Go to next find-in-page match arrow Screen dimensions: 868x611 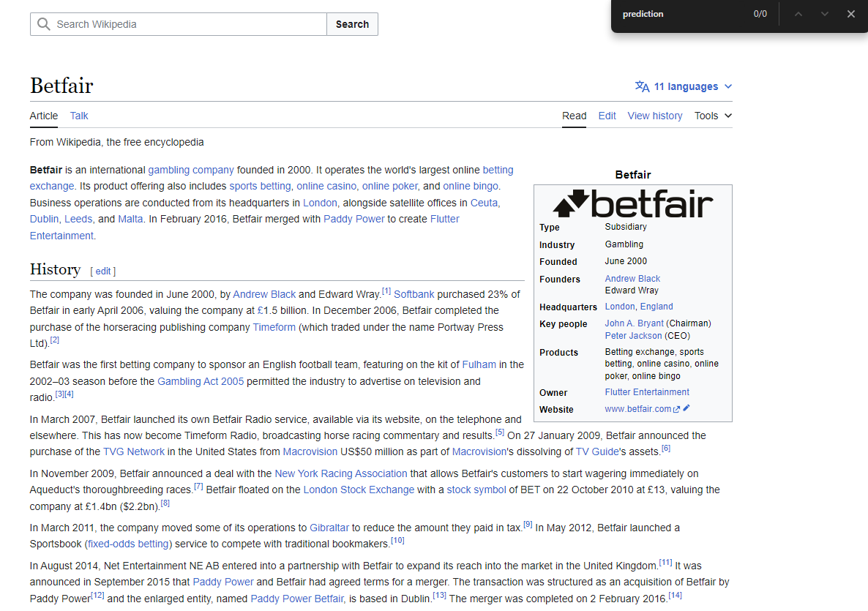click(825, 14)
